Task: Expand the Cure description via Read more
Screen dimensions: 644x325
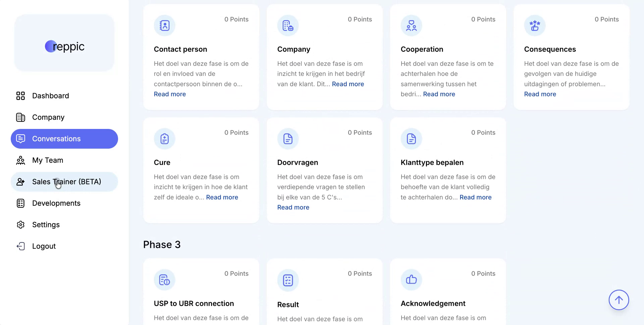Action: click(222, 197)
